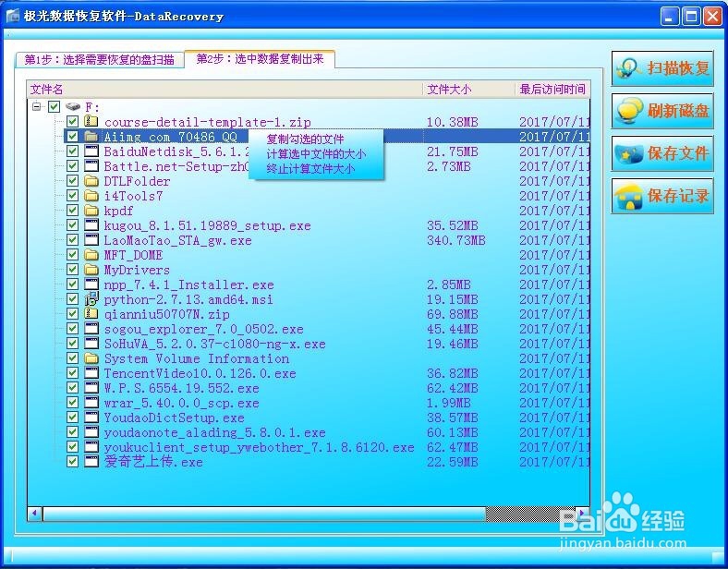Select 终止计算文件大小 in context menu
Image resolution: width=728 pixels, height=569 pixels.
[x=310, y=169]
